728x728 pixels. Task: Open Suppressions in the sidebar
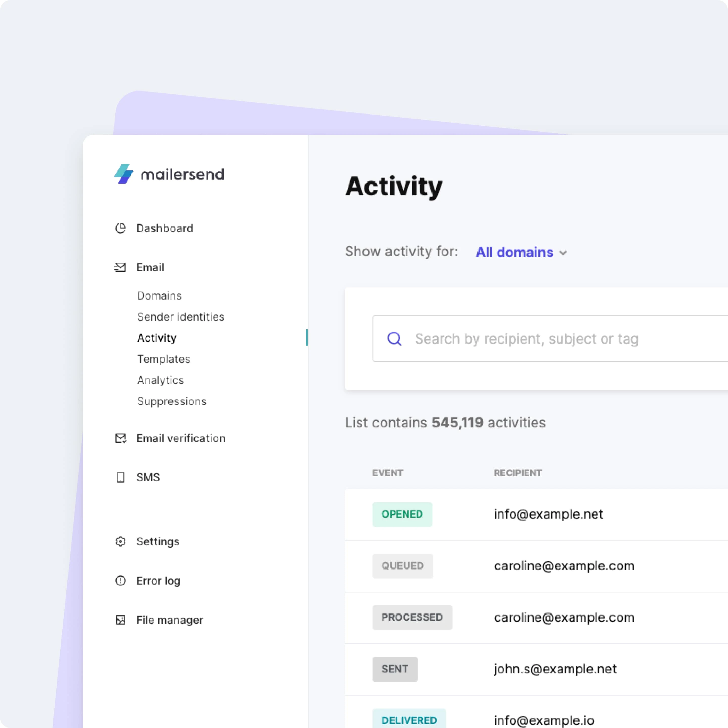[x=172, y=401]
